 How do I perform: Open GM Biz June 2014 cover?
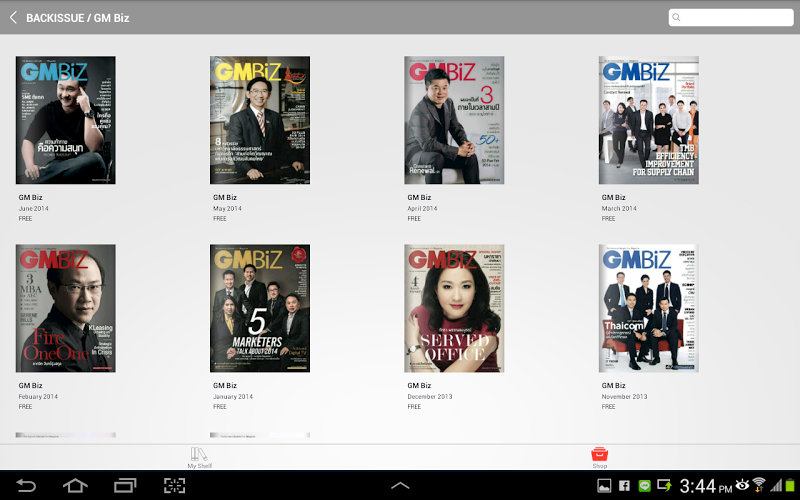click(x=65, y=120)
